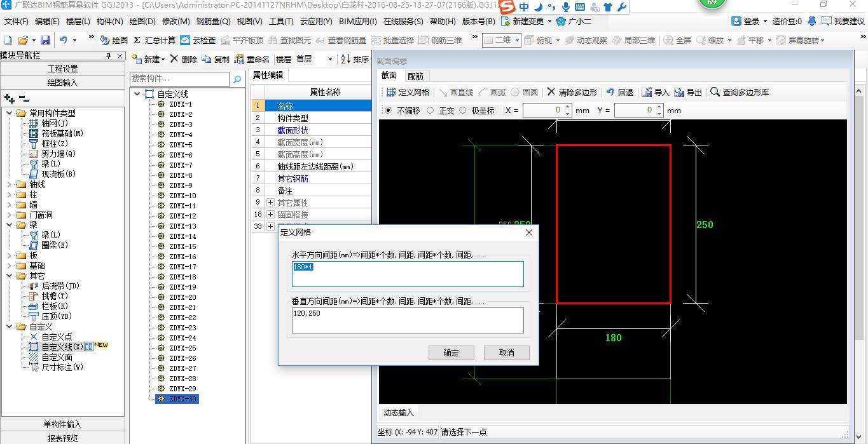Click the 我要建议 feedback link

843,21
